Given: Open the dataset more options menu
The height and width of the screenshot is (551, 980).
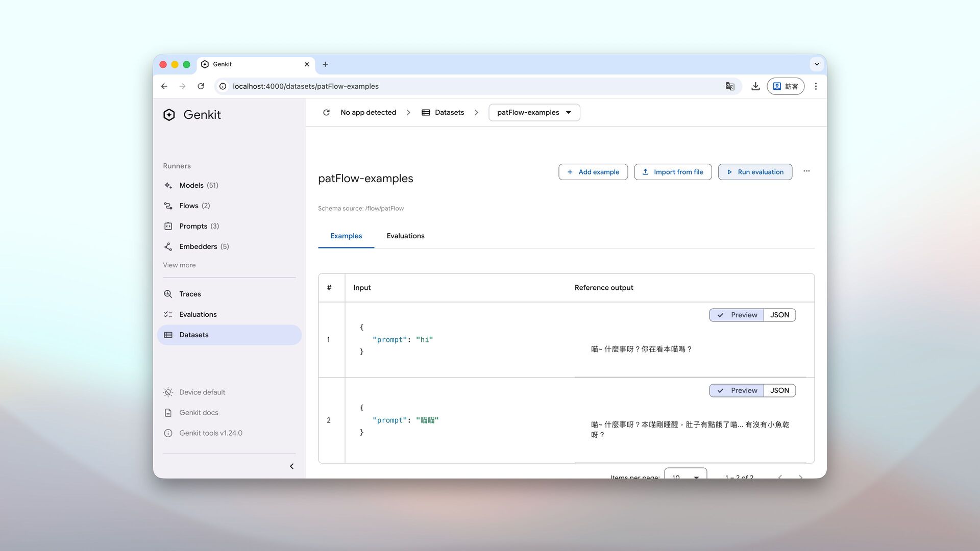Looking at the screenshot, I should pyautogui.click(x=806, y=171).
